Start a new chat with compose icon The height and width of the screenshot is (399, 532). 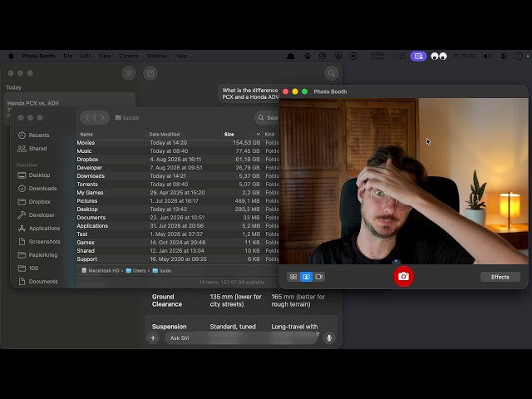tap(150, 73)
